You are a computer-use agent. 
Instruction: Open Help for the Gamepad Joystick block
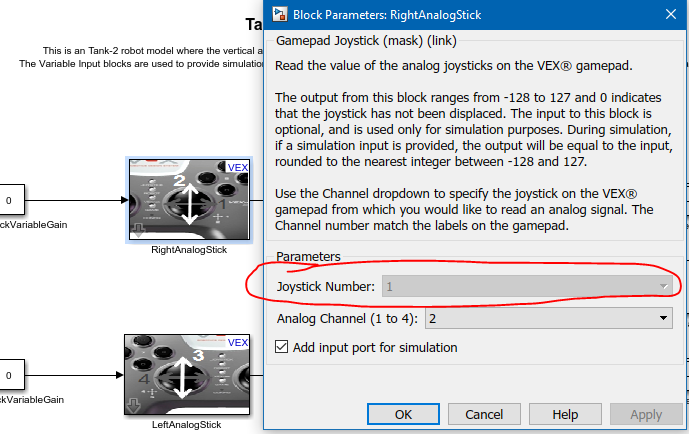click(565, 414)
